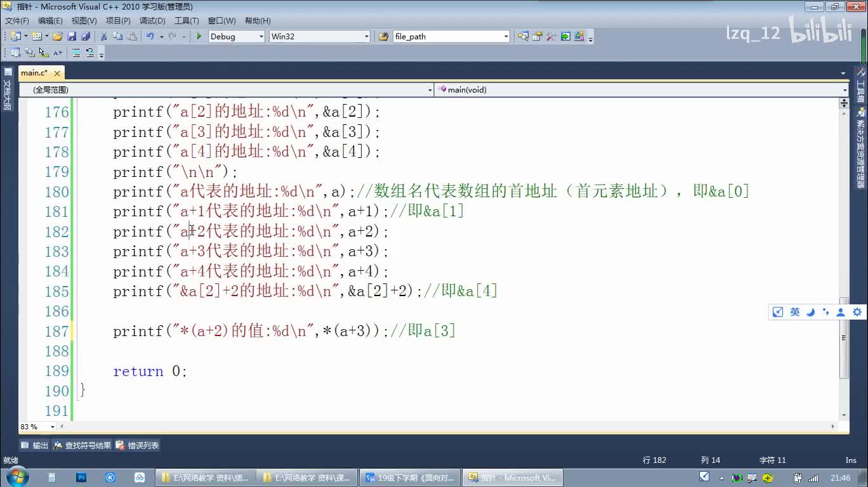Click the Open File folder icon

tap(58, 37)
